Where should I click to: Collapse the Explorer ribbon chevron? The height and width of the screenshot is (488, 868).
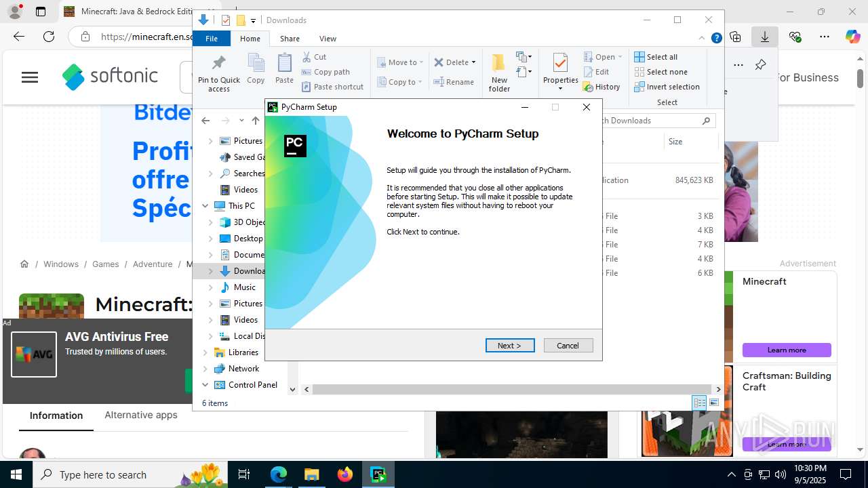[x=702, y=39]
